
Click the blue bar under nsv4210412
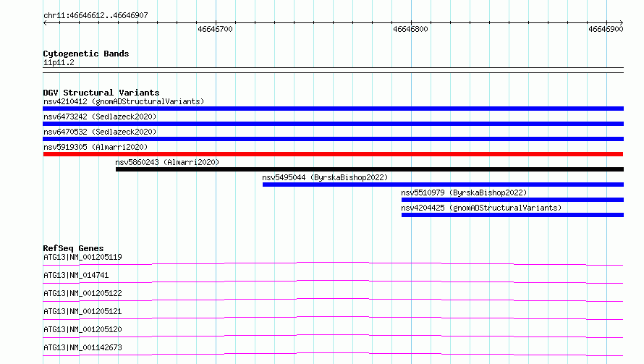pyautogui.click(x=333, y=109)
